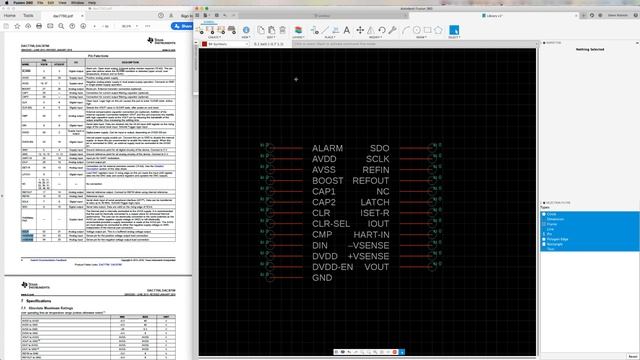Select the Circle drawing tool
Viewport: 640px width, 360px height.
[x=417, y=30]
